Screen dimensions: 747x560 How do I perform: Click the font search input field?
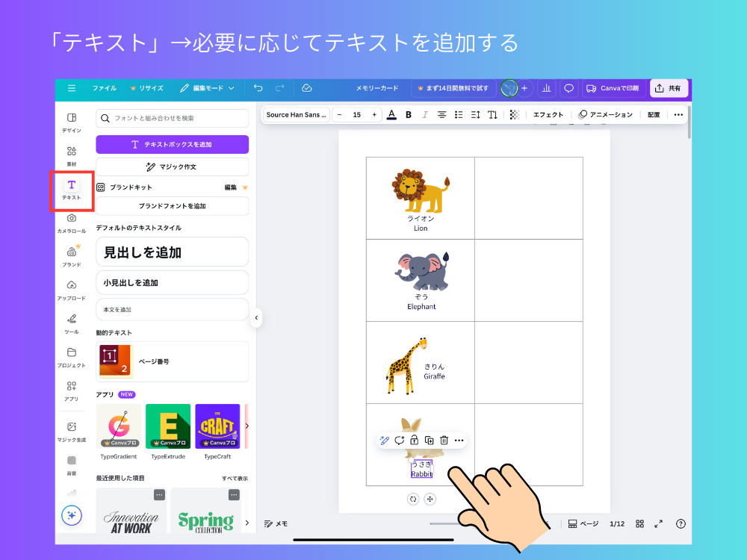pyautogui.click(x=172, y=119)
